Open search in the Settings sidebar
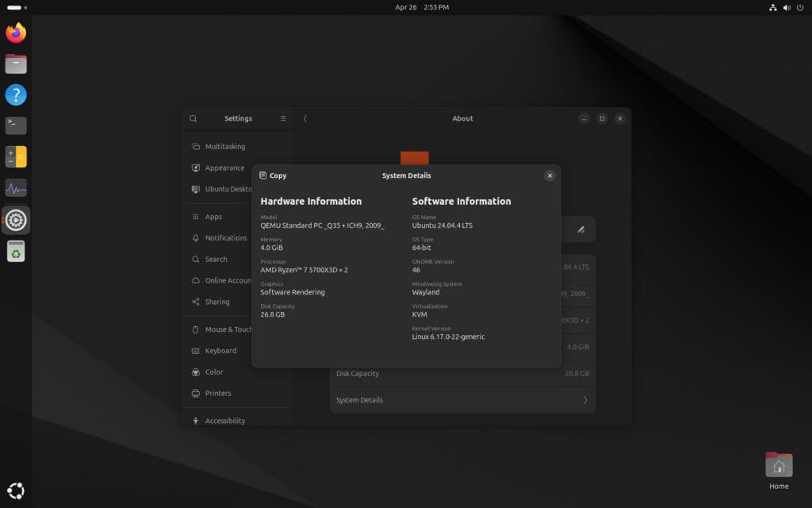Viewport: 812px width, 508px height. click(x=193, y=117)
